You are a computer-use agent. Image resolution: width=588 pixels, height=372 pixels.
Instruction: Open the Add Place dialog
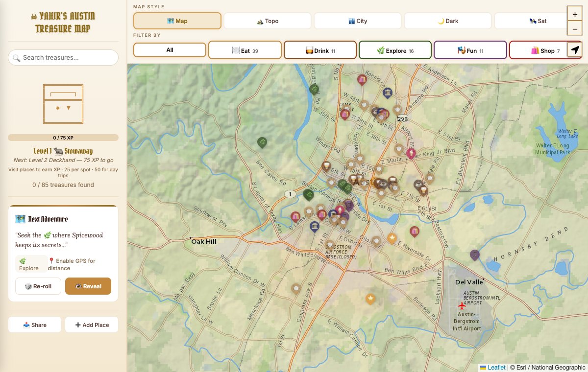[92, 325]
